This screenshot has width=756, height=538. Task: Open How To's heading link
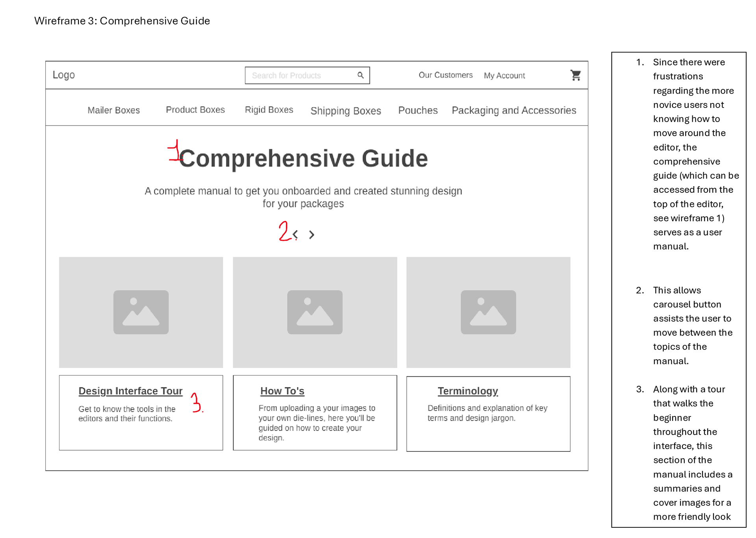point(282,391)
